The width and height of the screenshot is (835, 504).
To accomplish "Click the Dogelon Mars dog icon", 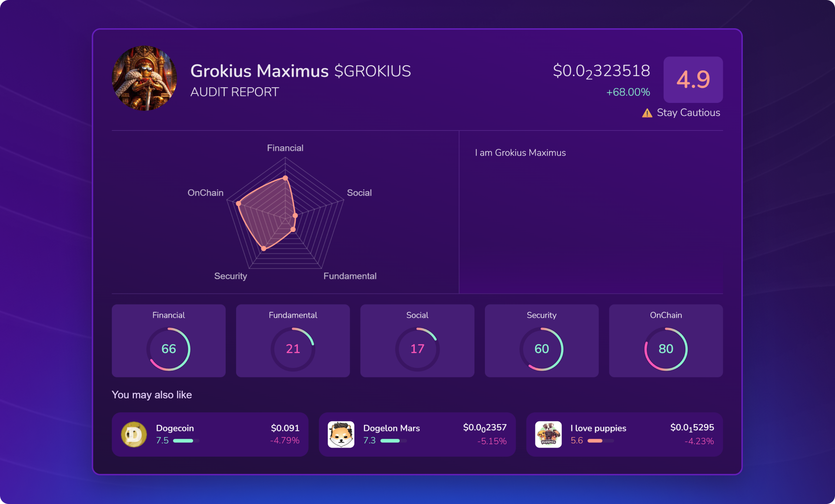I will 341,434.
